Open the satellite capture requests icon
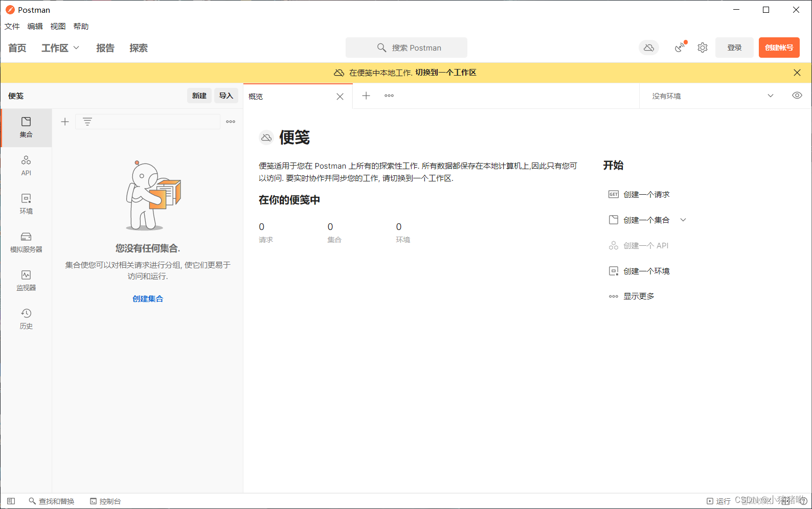The image size is (812, 509). (x=680, y=48)
